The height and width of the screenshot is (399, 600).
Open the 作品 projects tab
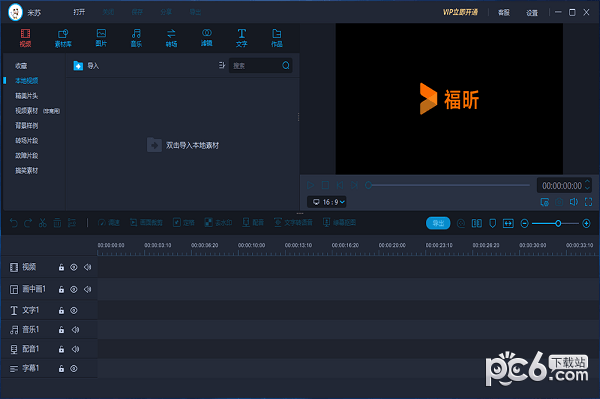[x=277, y=38]
